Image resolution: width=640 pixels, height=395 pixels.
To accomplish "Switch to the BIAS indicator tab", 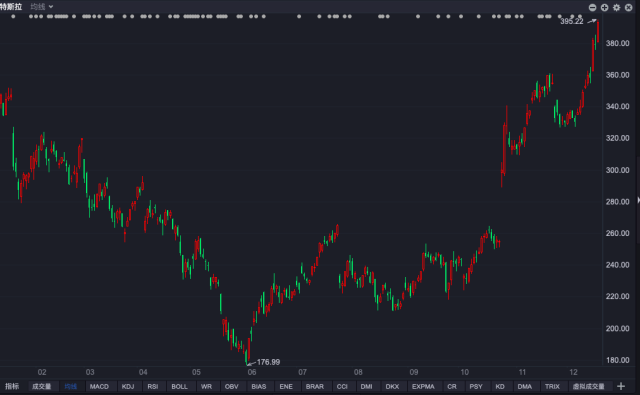I will [259, 386].
